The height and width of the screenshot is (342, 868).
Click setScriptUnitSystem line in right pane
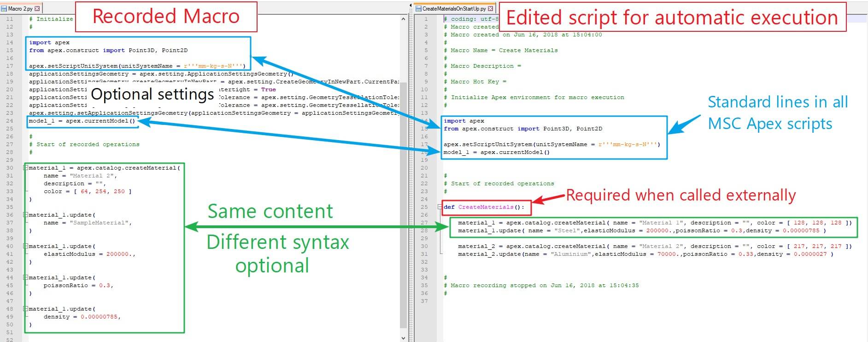552,144
